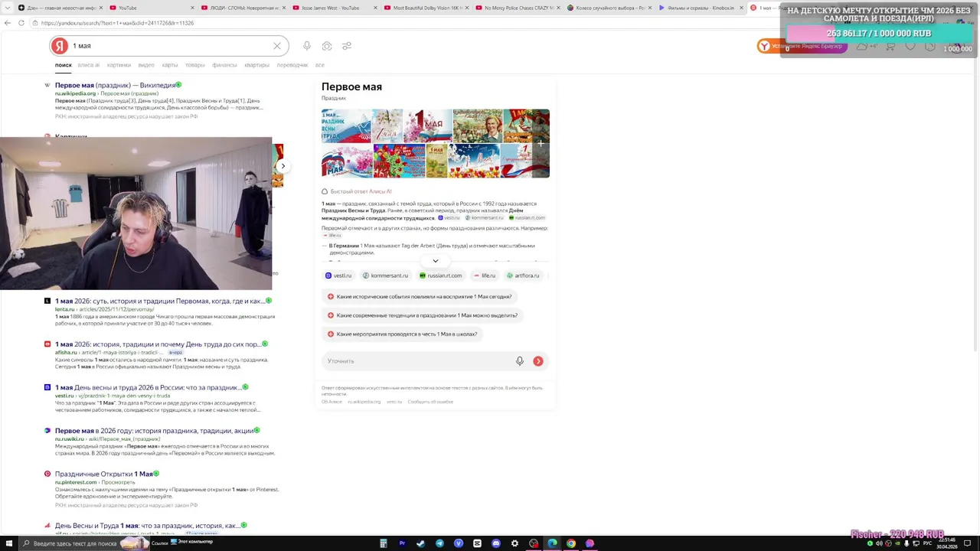980x551 pixels.
Task: Click the microphone in the Уточнить field
Action: [x=520, y=361]
